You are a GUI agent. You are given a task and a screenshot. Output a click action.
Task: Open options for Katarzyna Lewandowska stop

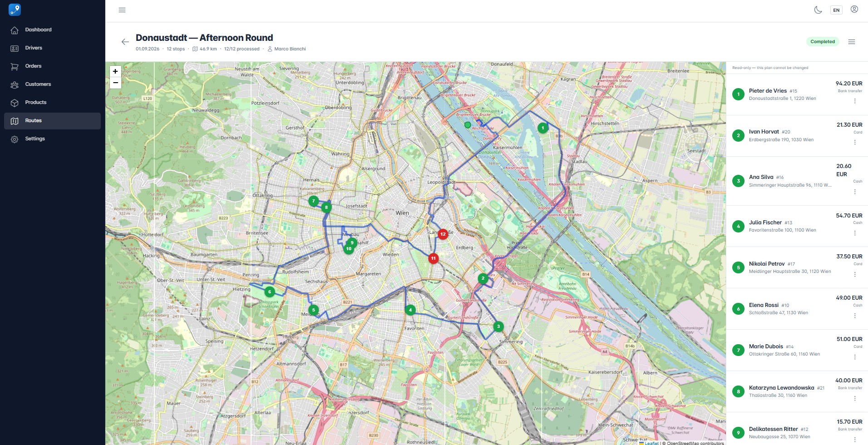coord(855,398)
